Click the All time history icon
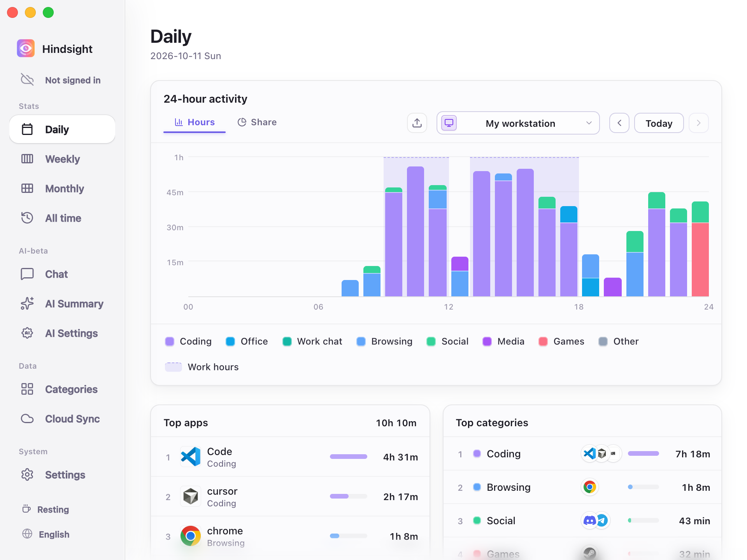This screenshot has height=560, width=747. (27, 218)
